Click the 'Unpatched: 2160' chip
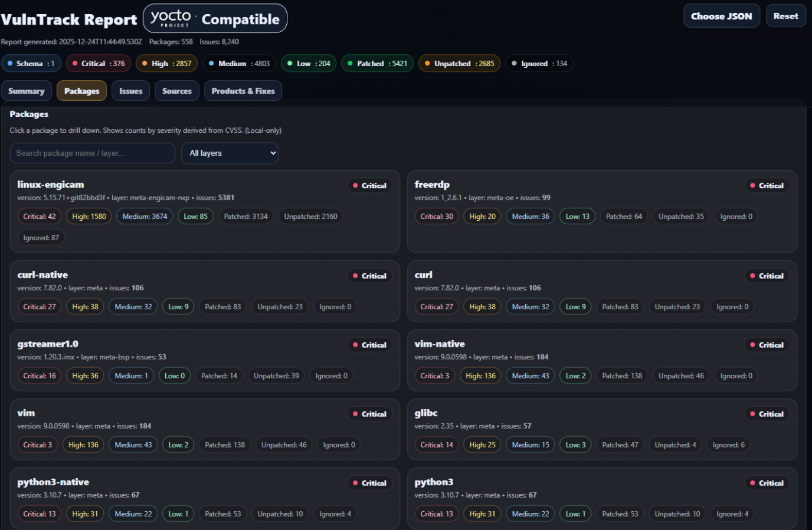The image size is (812, 530). pos(310,217)
